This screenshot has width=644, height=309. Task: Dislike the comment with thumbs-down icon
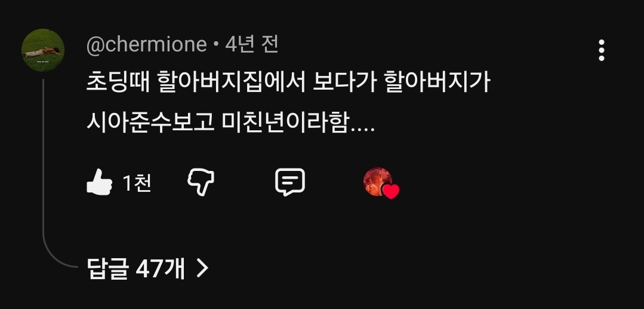point(201,182)
